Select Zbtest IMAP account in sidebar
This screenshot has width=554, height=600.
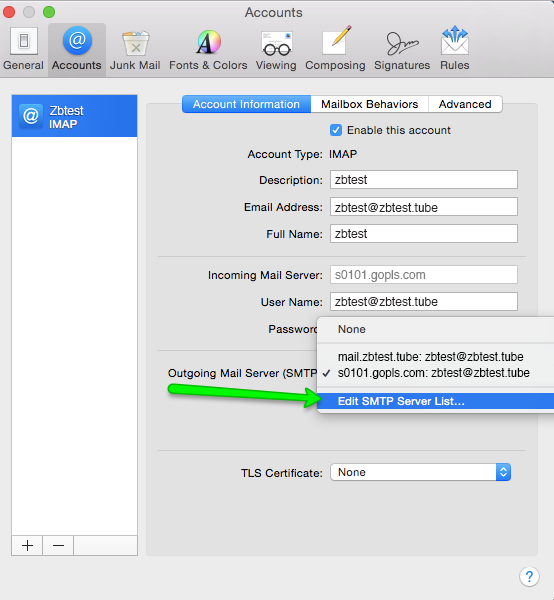tap(75, 116)
